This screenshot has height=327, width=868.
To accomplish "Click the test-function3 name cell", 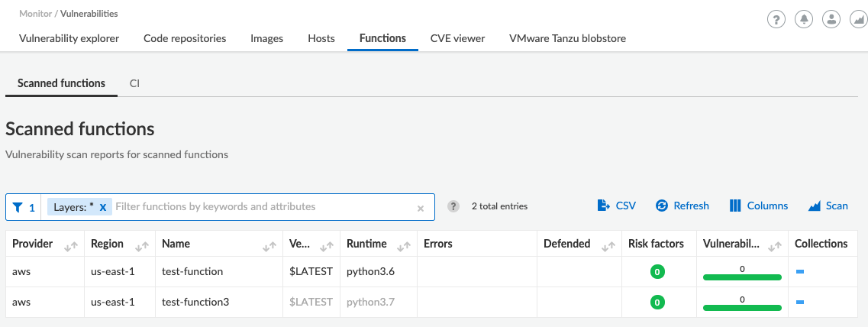I will 195,302.
